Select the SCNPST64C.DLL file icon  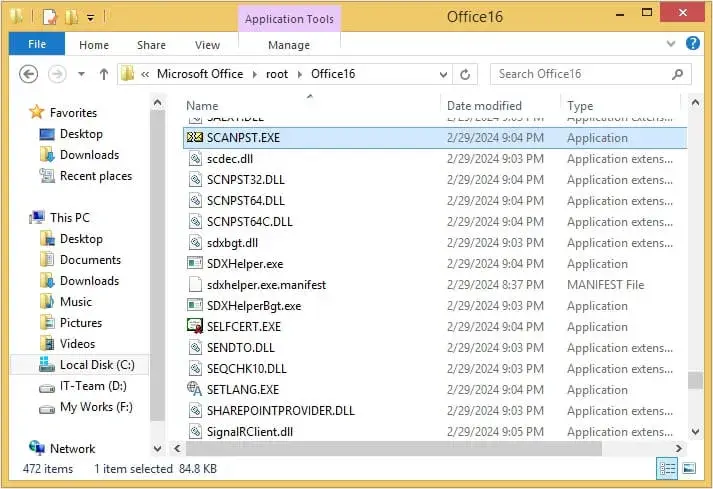(195, 221)
